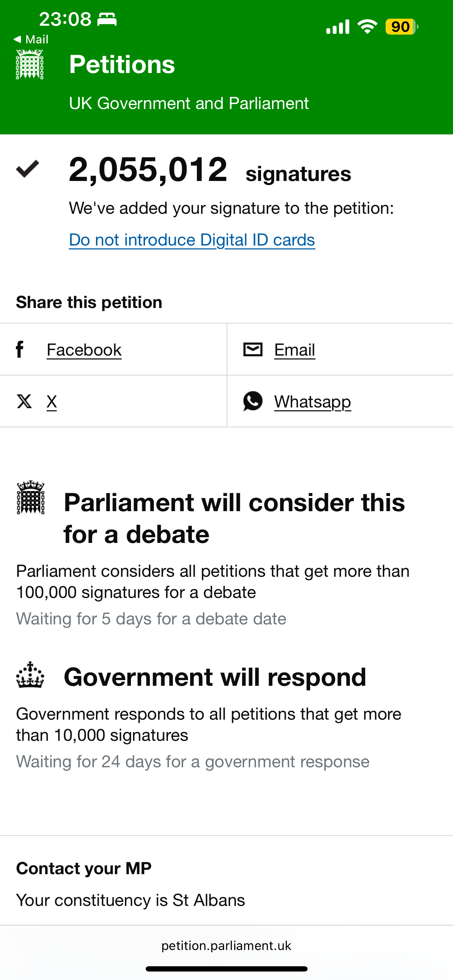Tap the black signature confirmation checkmark
The width and height of the screenshot is (453, 980).
click(28, 169)
